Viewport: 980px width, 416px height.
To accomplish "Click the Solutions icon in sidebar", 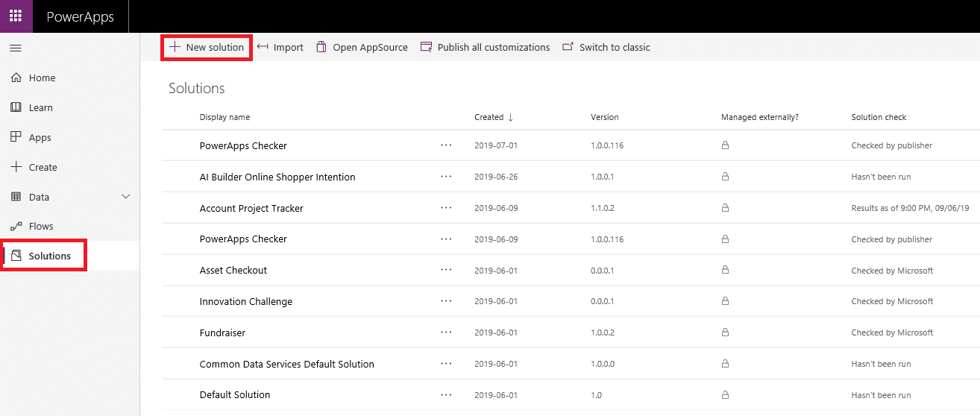I will pyautogui.click(x=16, y=256).
